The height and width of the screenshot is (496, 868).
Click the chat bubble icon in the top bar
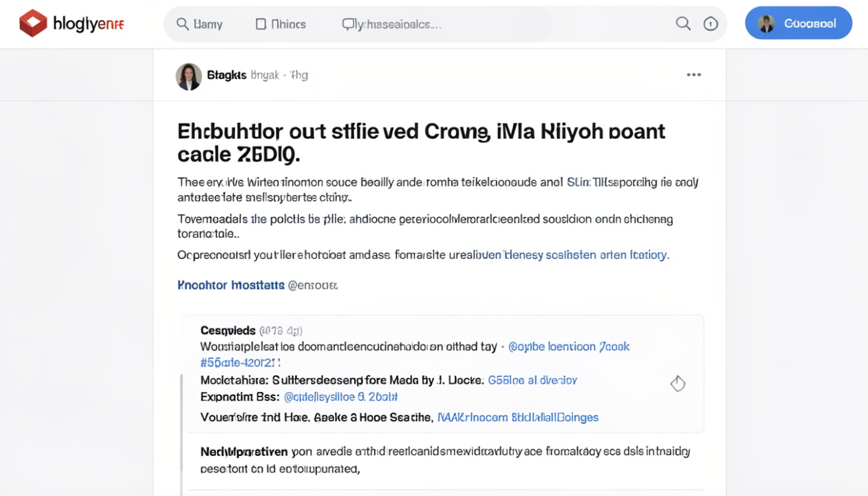click(x=348, y=24)
